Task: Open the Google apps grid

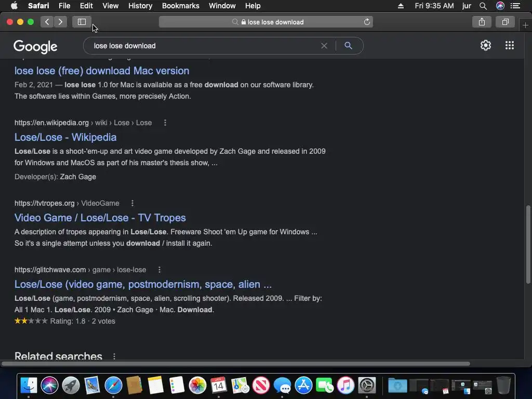Action: 509,46
